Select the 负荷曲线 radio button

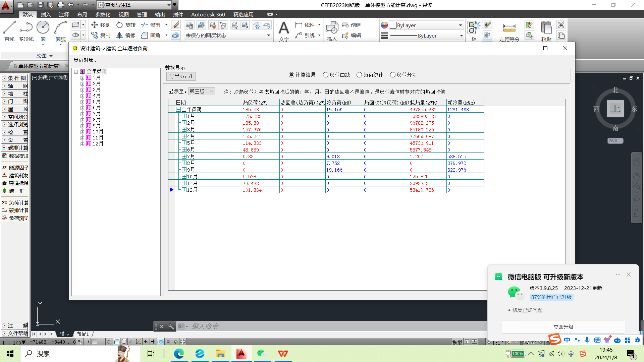pyautogui.click(x=325, y=75)
